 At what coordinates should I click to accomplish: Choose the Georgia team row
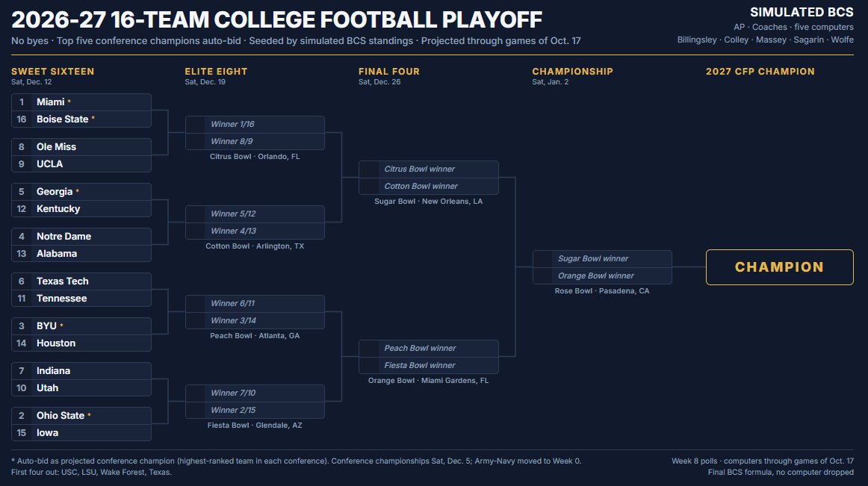81,192
